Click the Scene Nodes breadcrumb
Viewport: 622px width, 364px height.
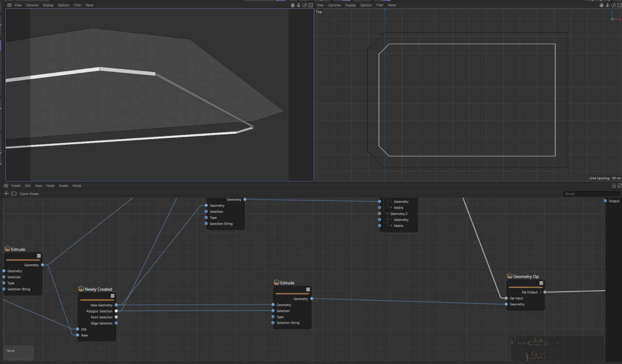(30, 194)
